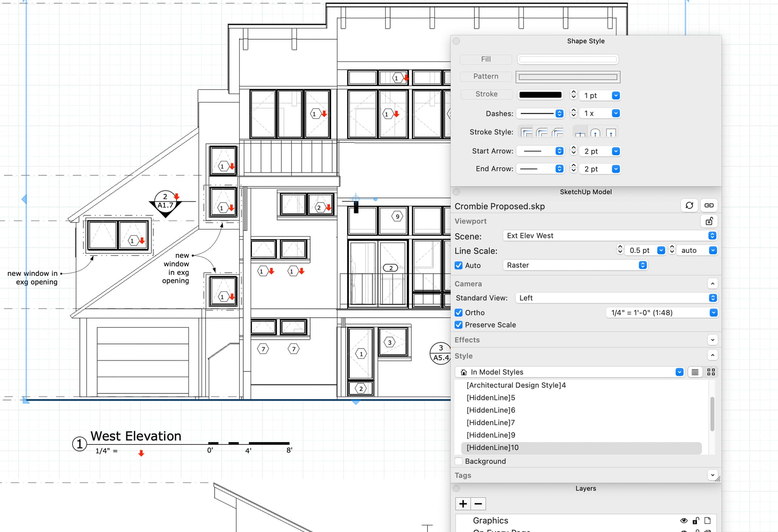Image resolution: width=778 pixels, height=532 pixels.
Task: Expand the Effects section
Action: tap(712, 340)
